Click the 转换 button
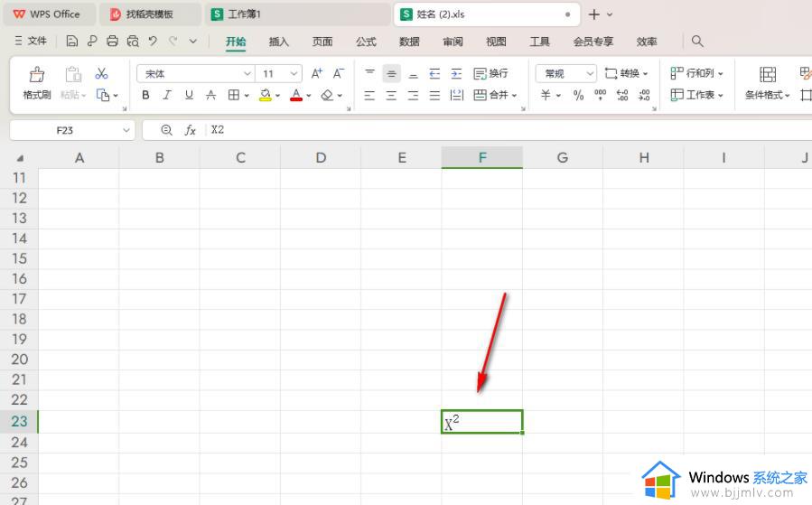812x505 pixels. tap(626, 73)
